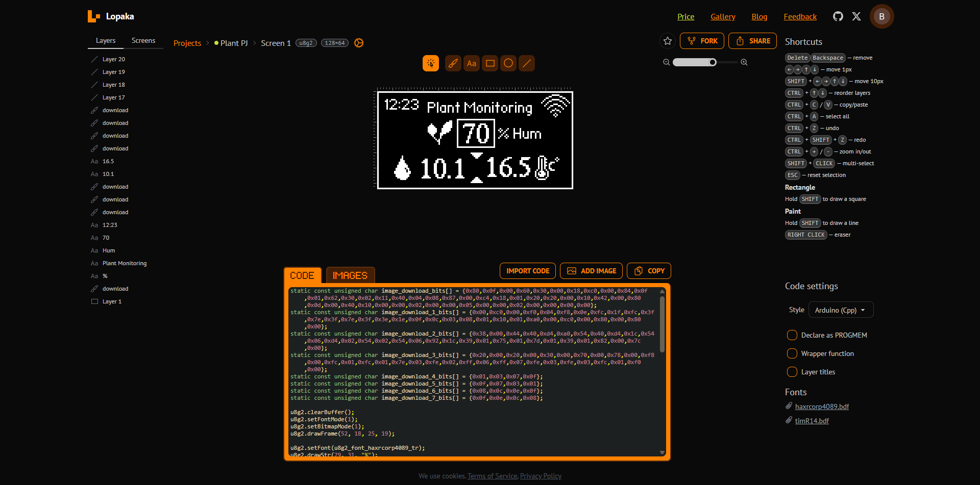Select the cursor pointer tool

pyautogui.click(x=430, y=63)
